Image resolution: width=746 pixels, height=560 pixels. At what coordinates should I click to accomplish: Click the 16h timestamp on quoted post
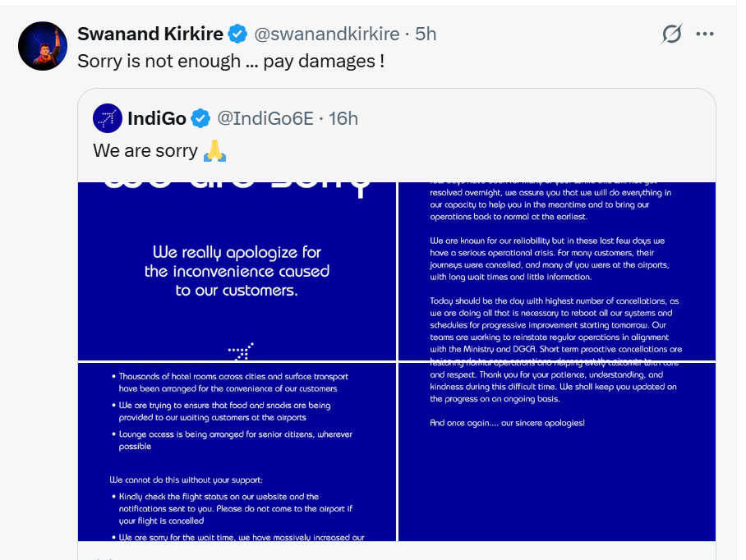[343, 118]
